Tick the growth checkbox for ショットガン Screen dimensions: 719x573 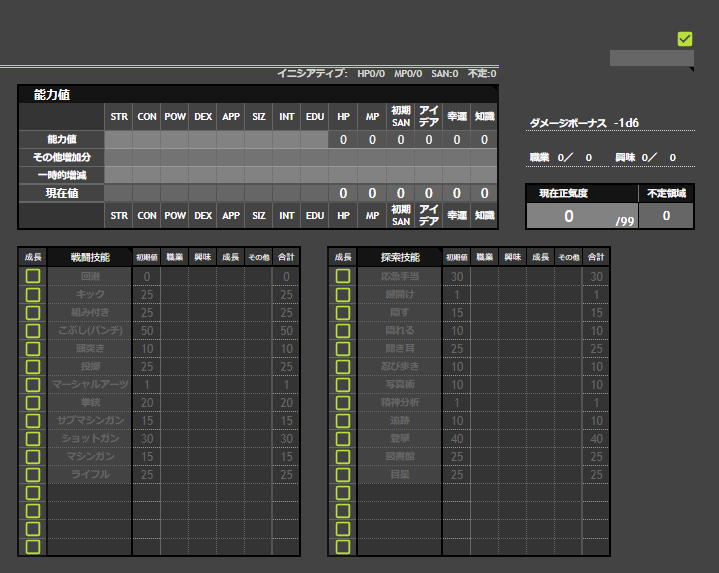[33, 438]
